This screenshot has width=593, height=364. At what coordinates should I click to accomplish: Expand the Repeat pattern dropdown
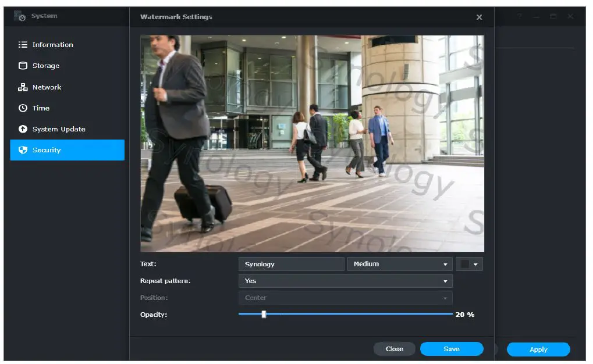click(345, 280)
